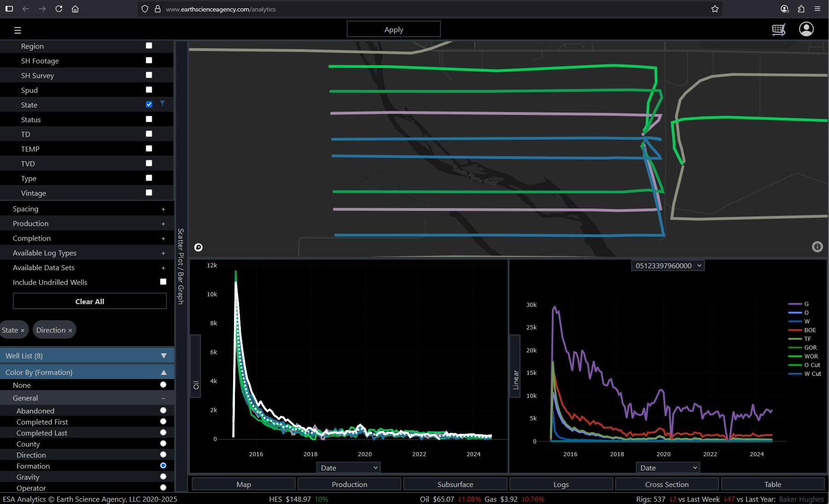829x504 pixels.
Task: Switch to the Table tab
Action: pyautogui.click(x=773, y=484)
